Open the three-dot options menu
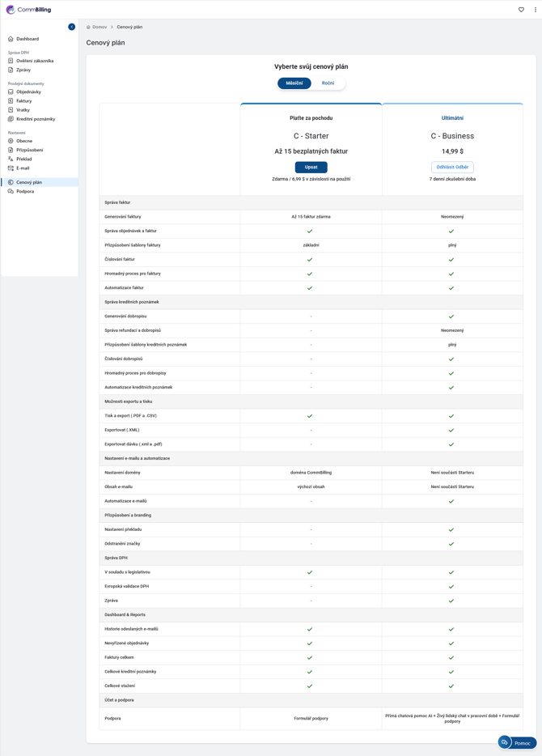This screenshot has width=542, height=756. pos(535,10)
